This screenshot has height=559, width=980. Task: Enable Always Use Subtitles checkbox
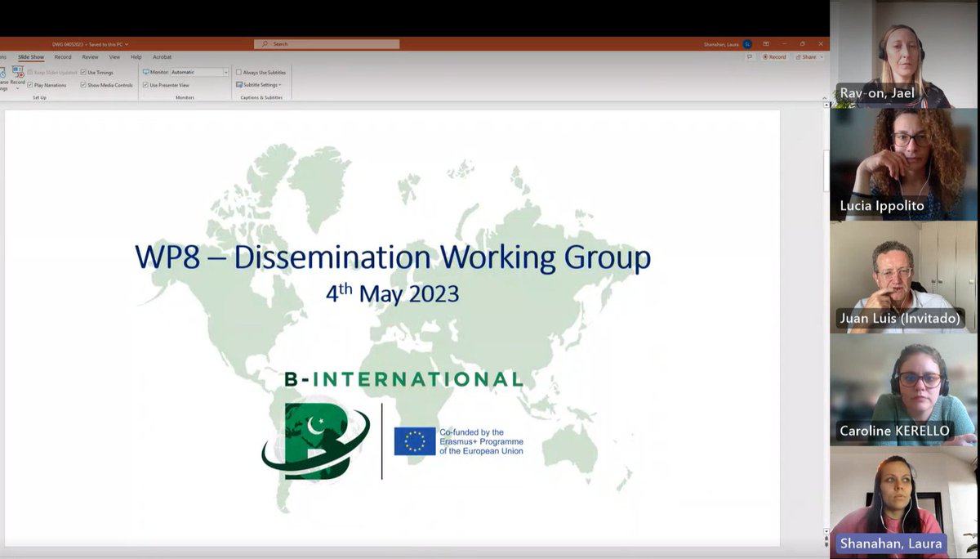[x=238, y=72]
